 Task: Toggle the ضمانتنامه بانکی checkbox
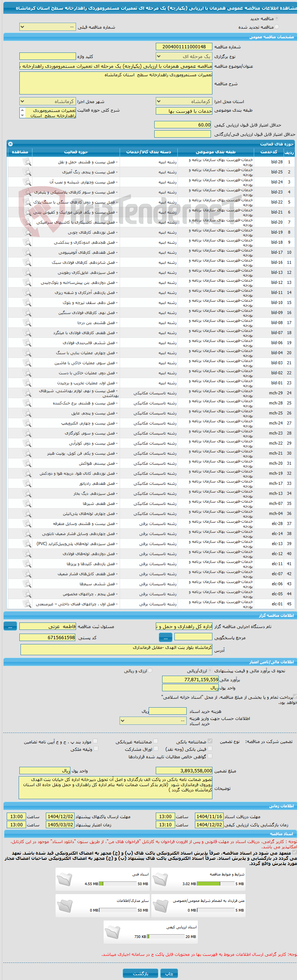210,741
